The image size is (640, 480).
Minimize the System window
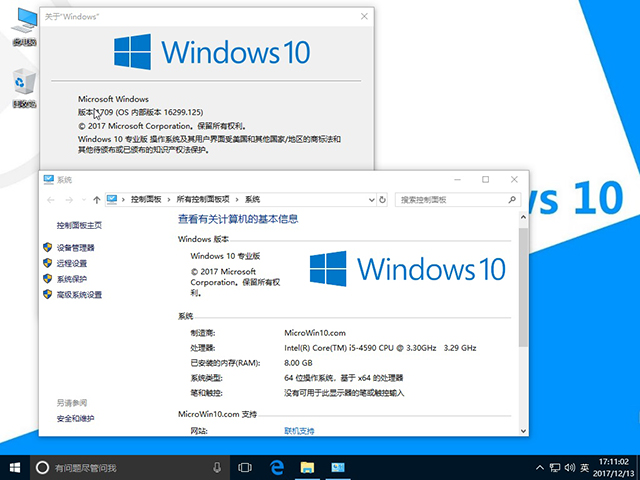pyautogui.click(x=458, y=180)
